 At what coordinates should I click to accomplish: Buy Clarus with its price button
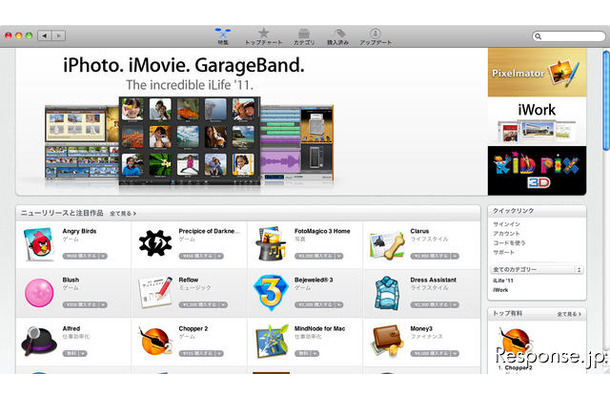click(x=435, y=256)
